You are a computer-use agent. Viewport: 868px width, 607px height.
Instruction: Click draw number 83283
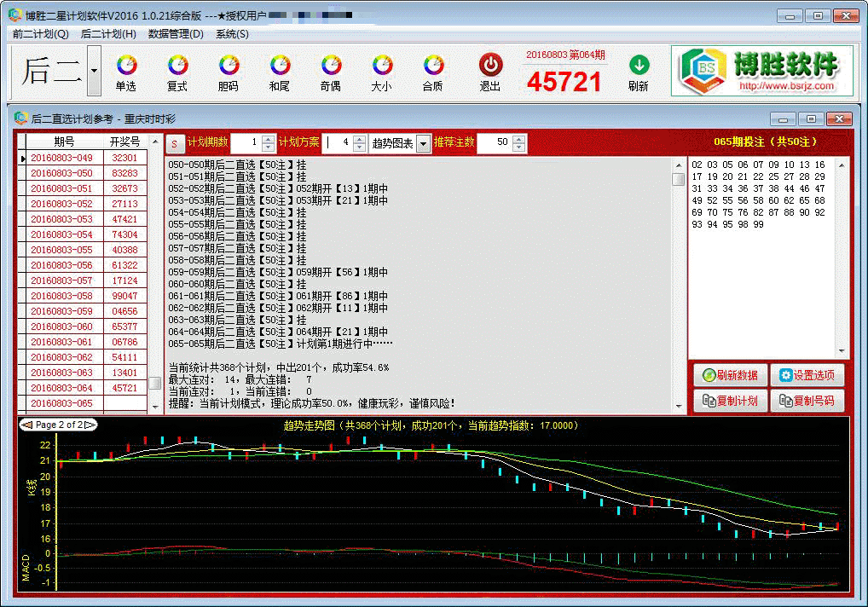125,173
